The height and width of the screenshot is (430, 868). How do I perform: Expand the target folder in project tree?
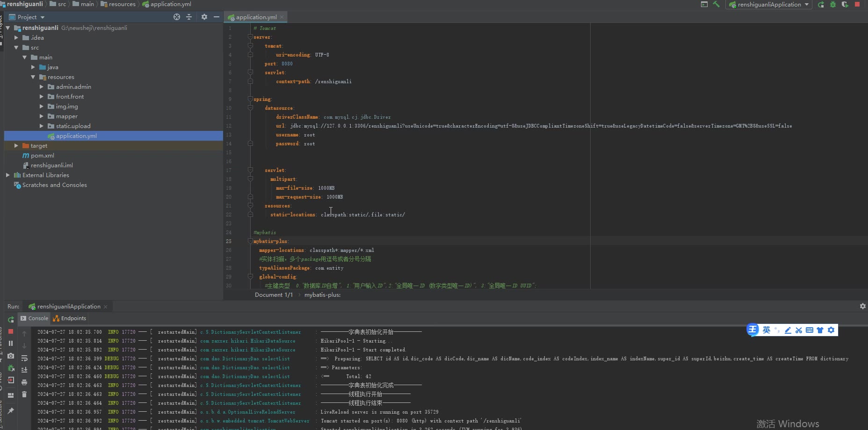[x=16, y=146]
